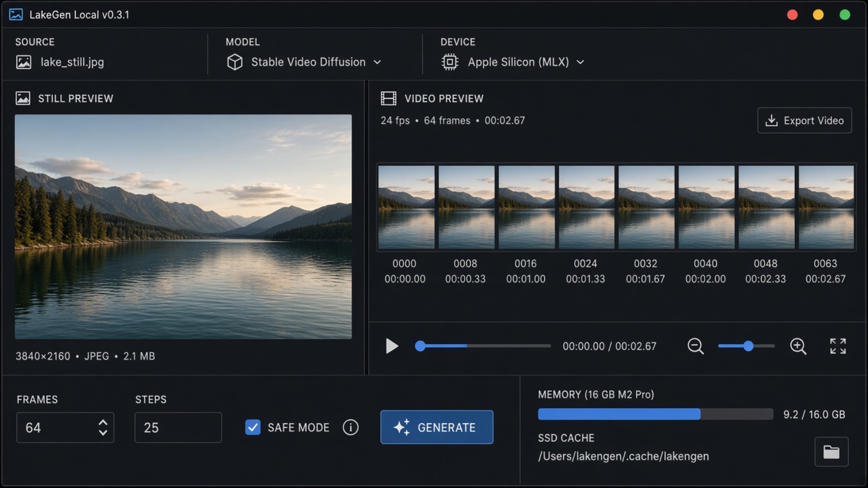
Task: Click the LakeGen app logo icon
Action: pos(16,14)
